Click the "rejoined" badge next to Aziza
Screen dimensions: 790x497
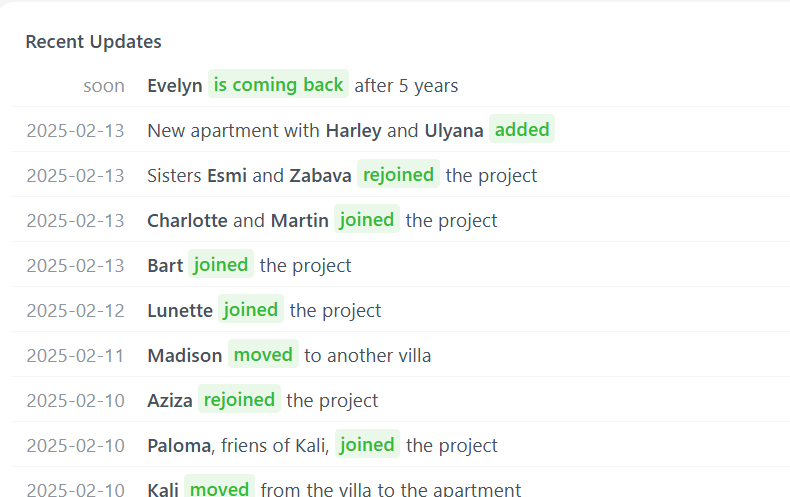tap(239, 399)
